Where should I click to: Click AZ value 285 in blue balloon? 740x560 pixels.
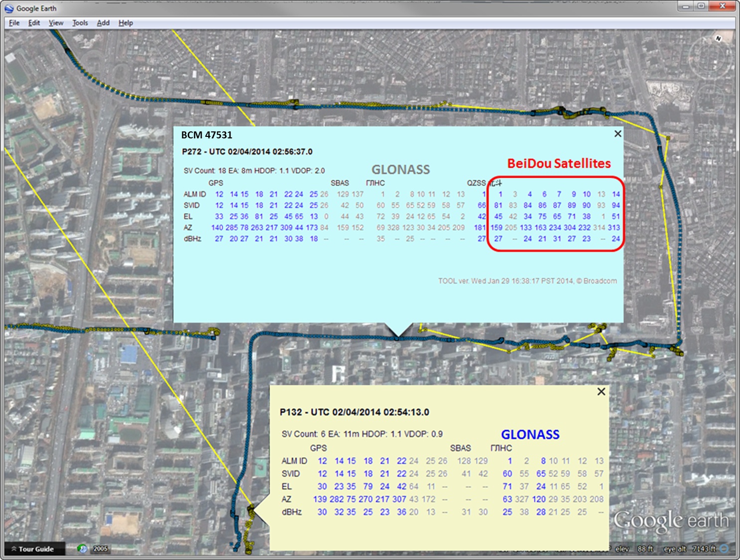(x=232, y=227)
